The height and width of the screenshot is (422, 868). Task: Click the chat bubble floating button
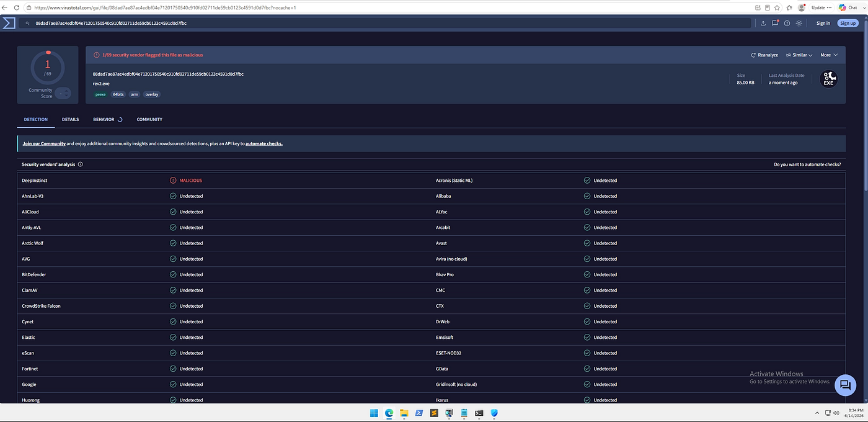[x=844, y=385]
